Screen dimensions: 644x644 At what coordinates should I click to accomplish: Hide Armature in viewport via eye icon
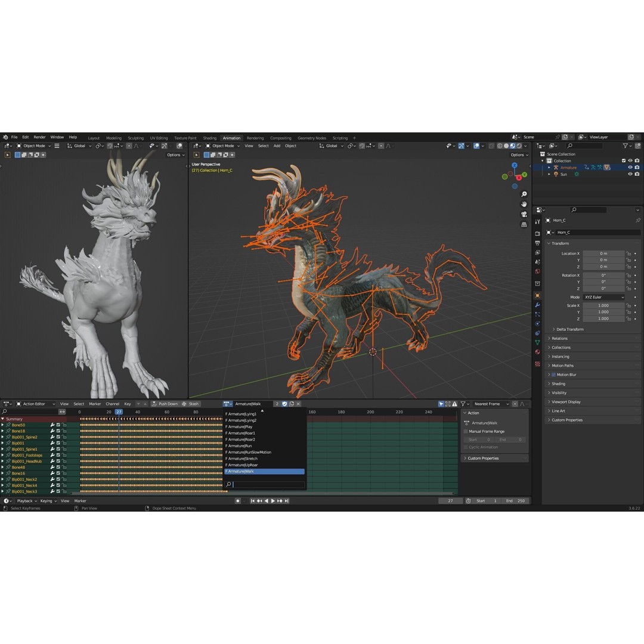[x=630, y=167]
